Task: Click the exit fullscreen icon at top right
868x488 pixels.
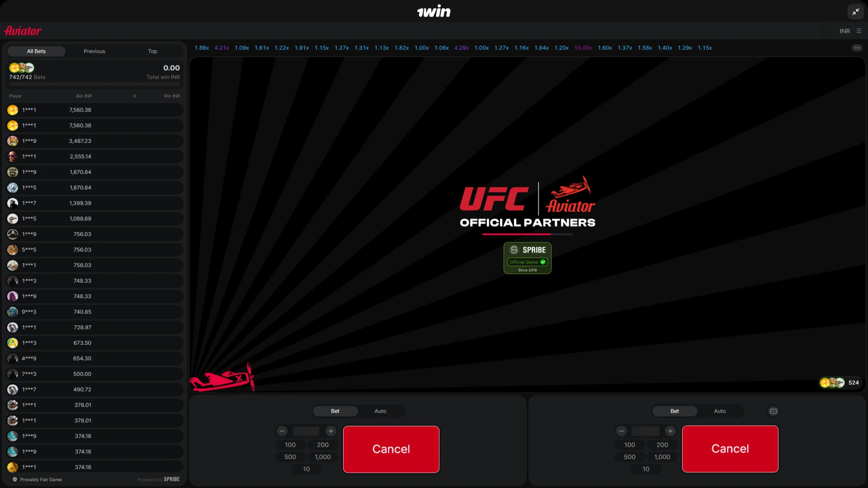Action: point(855,12)
